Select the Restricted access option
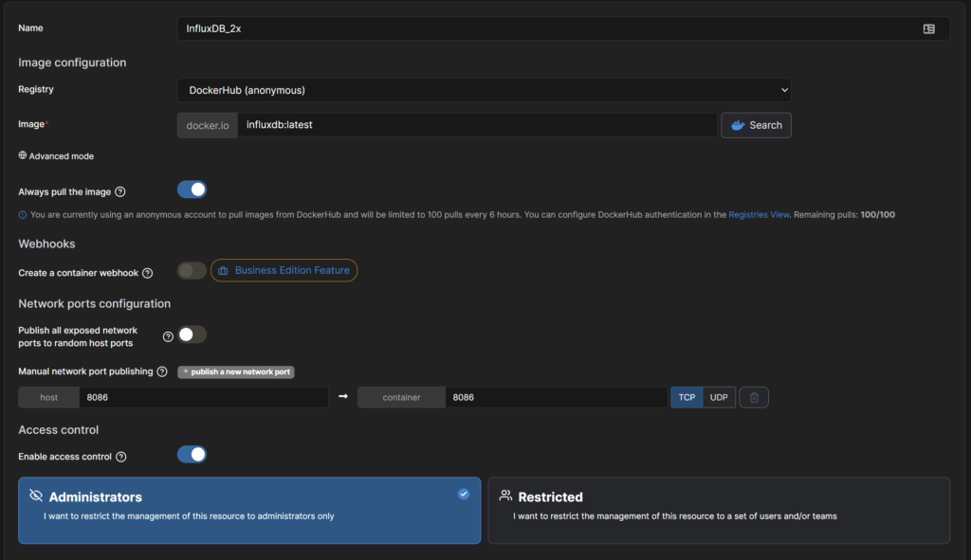 coord(718,509)
